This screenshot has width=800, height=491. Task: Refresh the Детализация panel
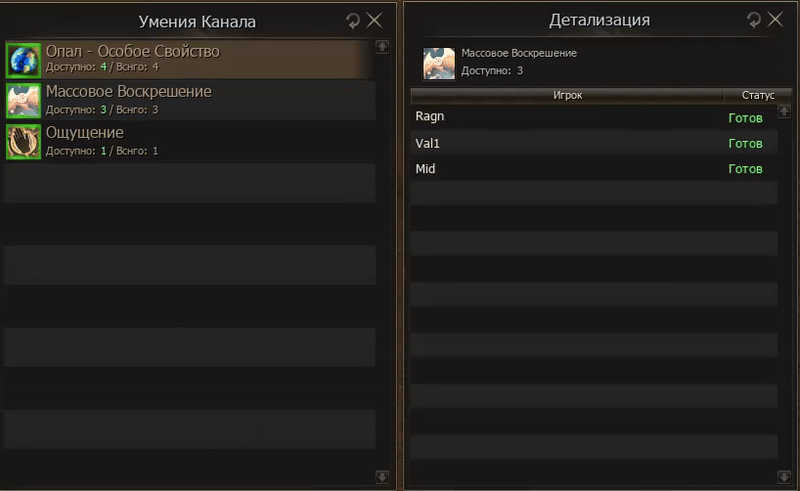pyautogui.click(x=754, y=19)
